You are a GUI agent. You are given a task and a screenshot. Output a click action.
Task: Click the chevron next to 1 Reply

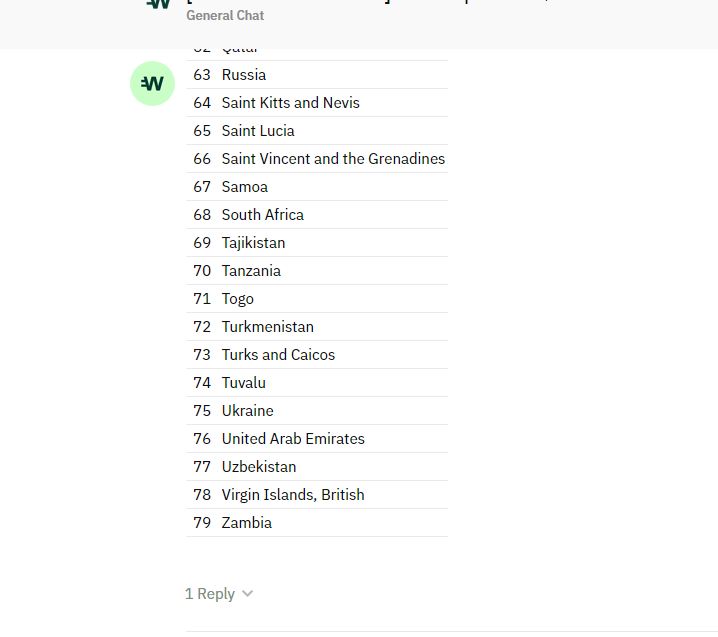coord(247,594)
